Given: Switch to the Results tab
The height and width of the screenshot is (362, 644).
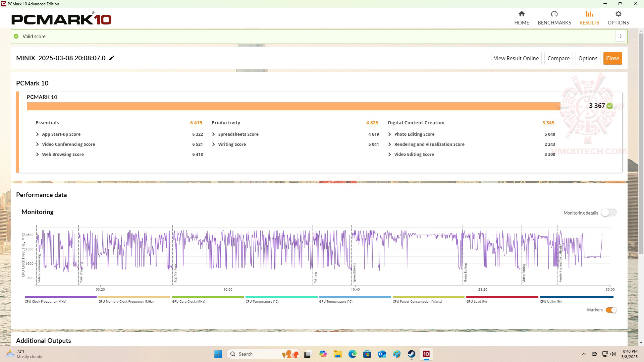Looking at the screenshot, I should tap(589, 17).
